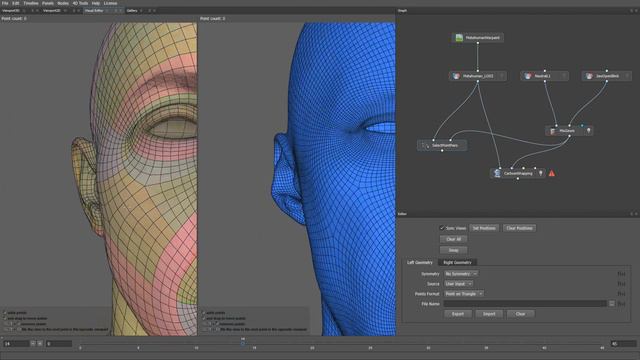Open the Points Format dropdown
This screenshot has height=360, width=640.
464,294
